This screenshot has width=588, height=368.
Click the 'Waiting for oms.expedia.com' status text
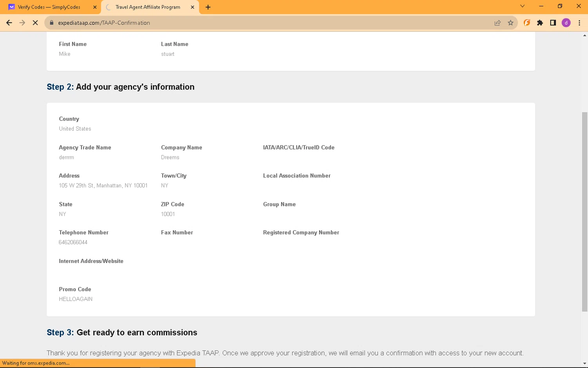click(36, 363)
